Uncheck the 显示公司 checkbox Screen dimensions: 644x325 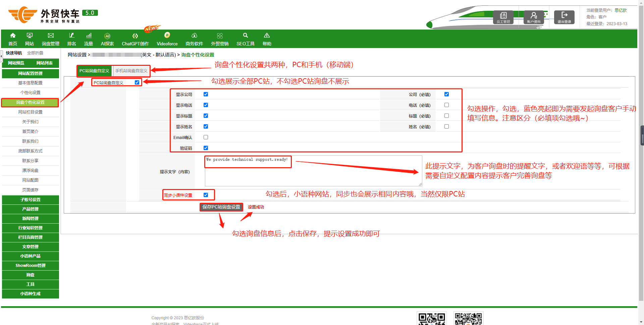206,94
